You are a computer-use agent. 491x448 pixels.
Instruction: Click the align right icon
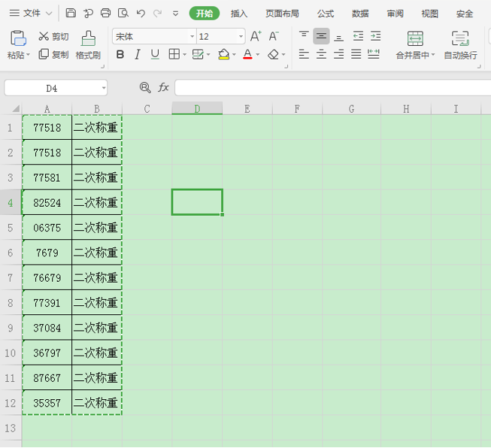[338, 54]
